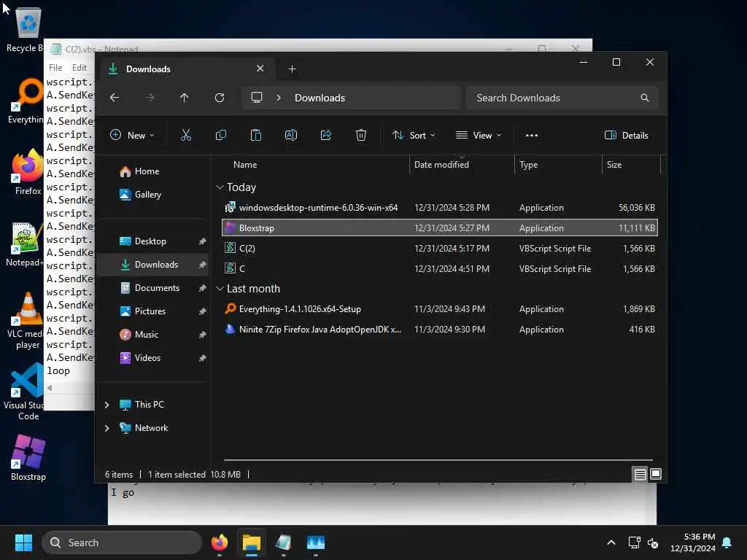Switch to details list view icon in status bar
747x560 pixels.
point(640,474)
